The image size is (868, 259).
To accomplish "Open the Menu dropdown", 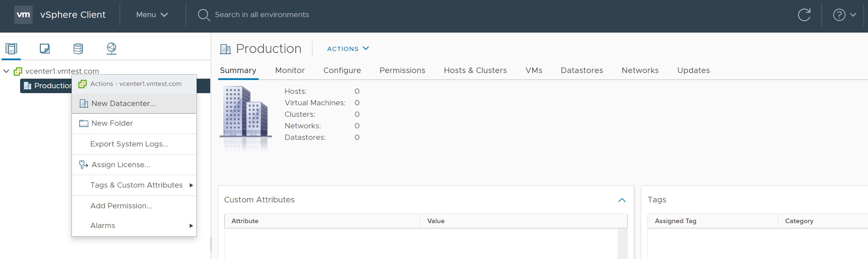I will tap(152, 14).
